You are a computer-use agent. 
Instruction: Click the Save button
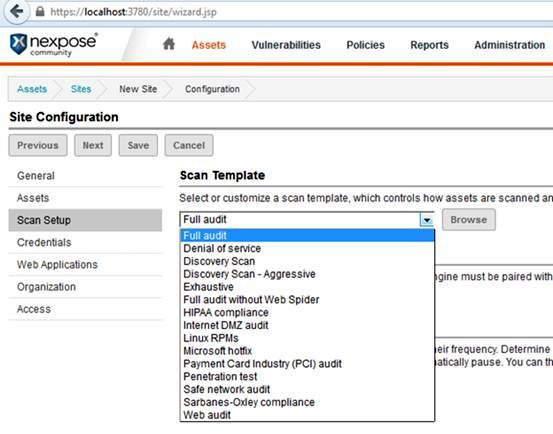138,145
